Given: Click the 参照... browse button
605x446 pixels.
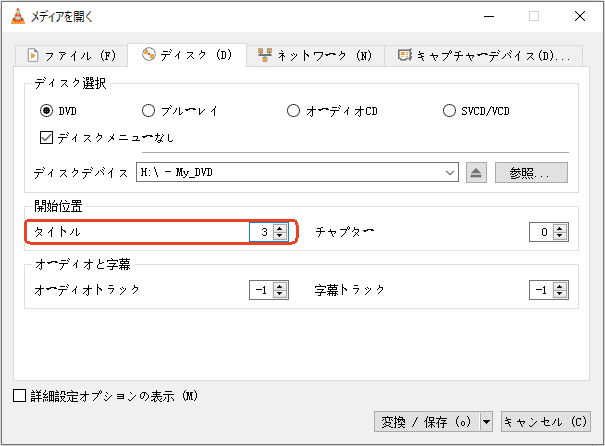Looking at the screenshot, I should [531, 172].
